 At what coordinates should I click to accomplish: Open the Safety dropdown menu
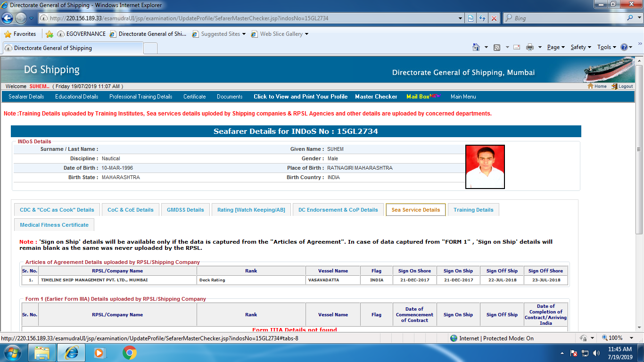point(580,47)
